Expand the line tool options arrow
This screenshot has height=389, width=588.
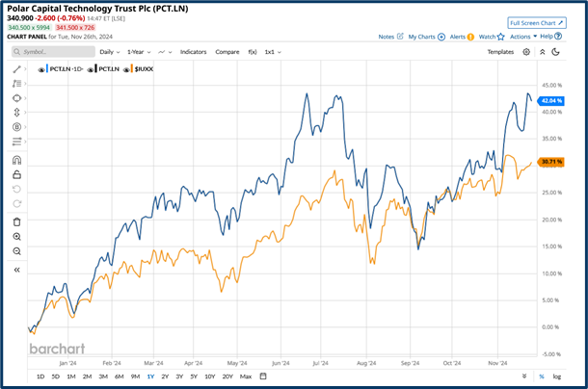(25, 69)
